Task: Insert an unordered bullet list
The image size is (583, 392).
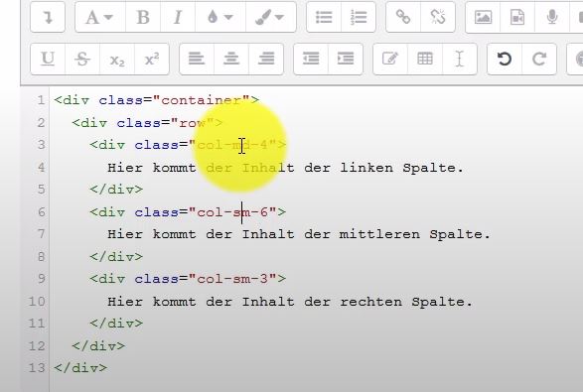Action: pos(324,17)
